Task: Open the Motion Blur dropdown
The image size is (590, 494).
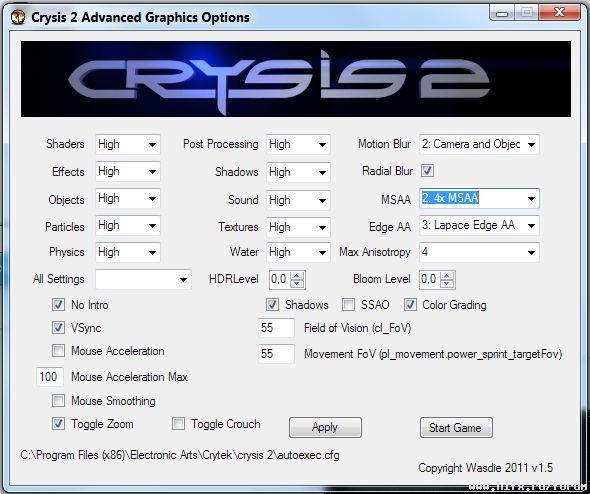Action: (479, 144)
